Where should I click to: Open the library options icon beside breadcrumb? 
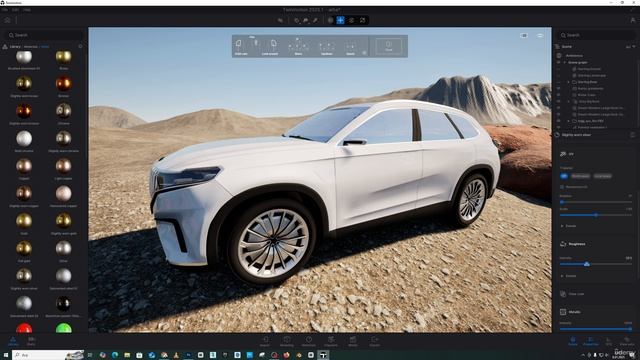[80, 47]
